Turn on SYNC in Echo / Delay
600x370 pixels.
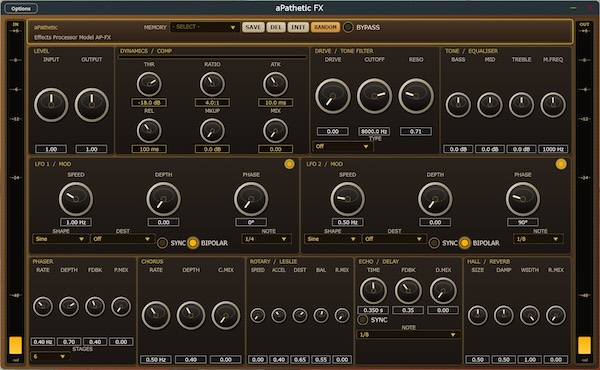click(362, 319)
